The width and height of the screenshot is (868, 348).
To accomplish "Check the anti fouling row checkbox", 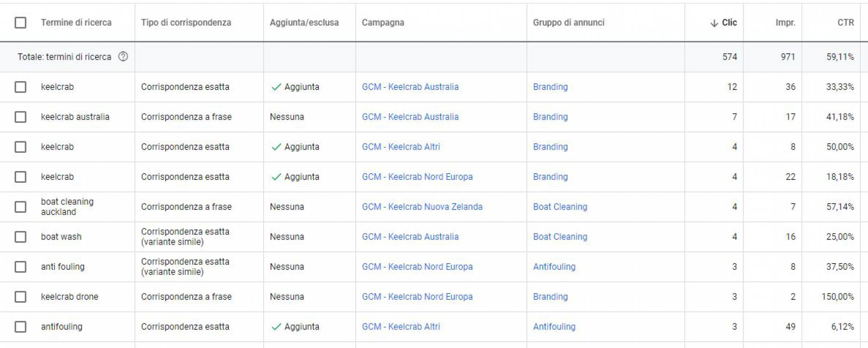I will pos(20,267).
